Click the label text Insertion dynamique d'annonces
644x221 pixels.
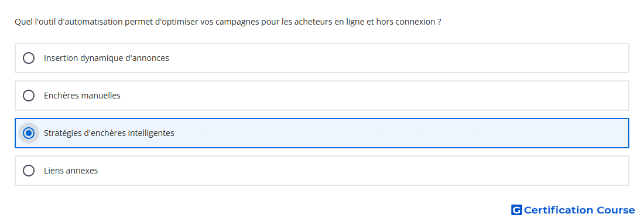[x=107, y=58]
